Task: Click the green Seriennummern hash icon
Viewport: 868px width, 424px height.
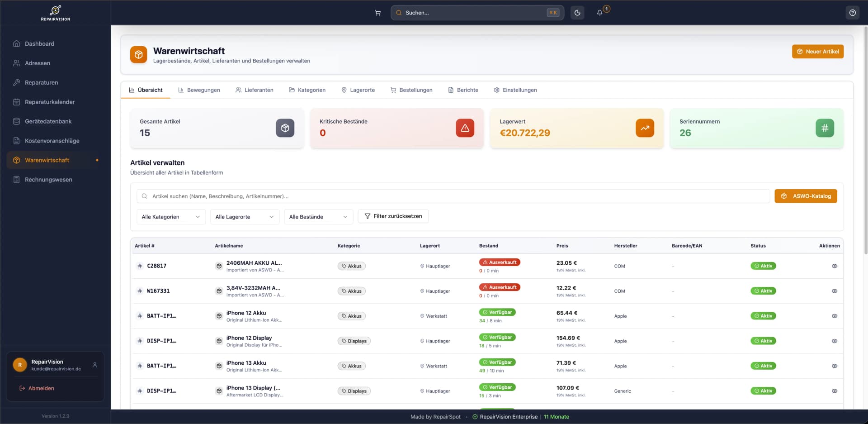Action: pyautogui.click(x=825, y=128)
